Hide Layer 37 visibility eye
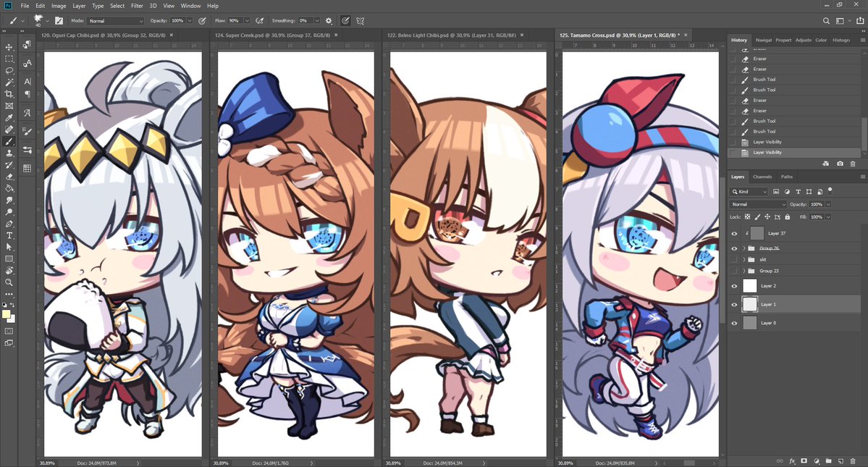 coord(735,233)
